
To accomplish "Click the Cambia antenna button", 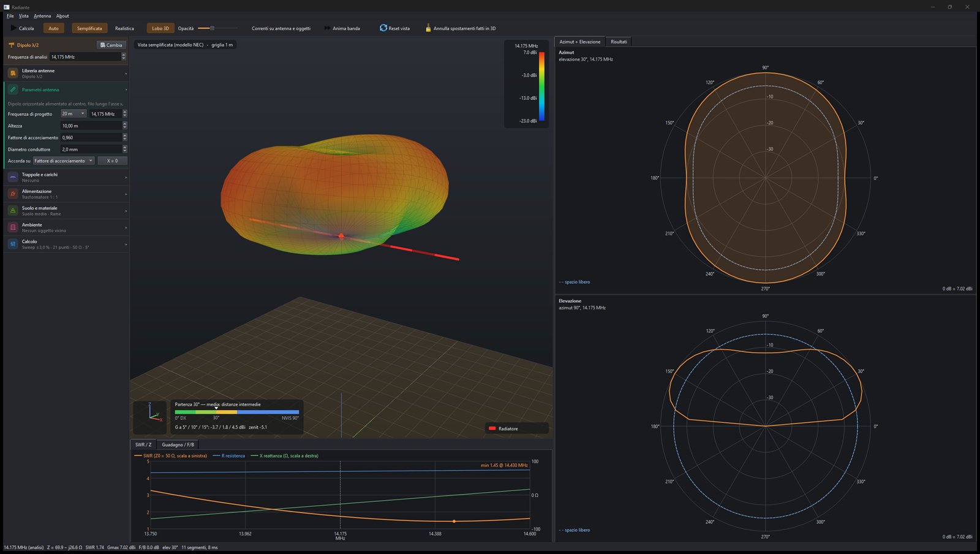I will pos(111,45).
